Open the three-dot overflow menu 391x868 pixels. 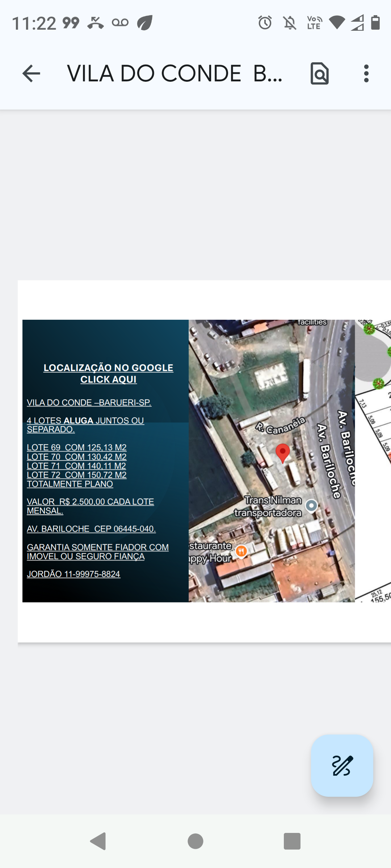[366, 74]
